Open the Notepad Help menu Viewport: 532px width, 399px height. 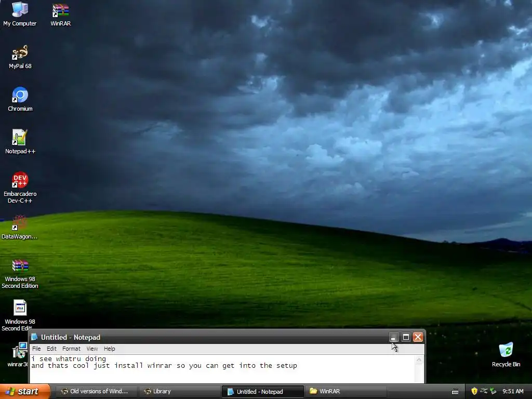pyautogui.click(x=109, y=349)
